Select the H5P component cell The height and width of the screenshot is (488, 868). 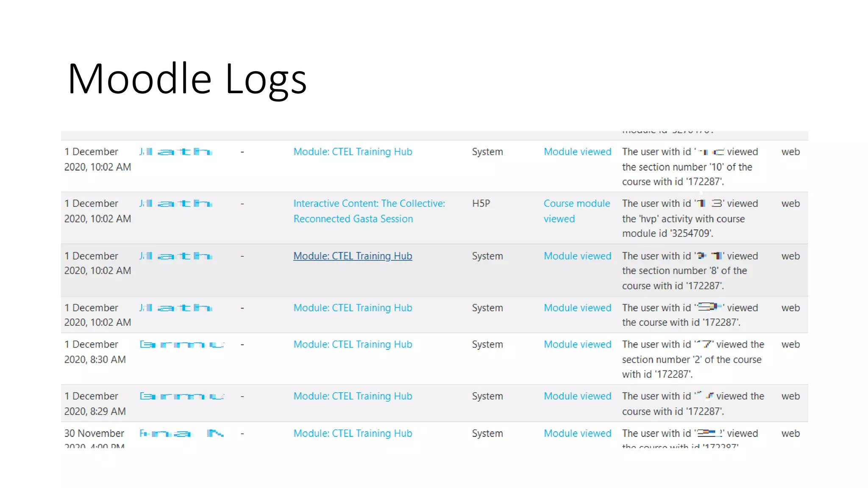pos(481,203)
